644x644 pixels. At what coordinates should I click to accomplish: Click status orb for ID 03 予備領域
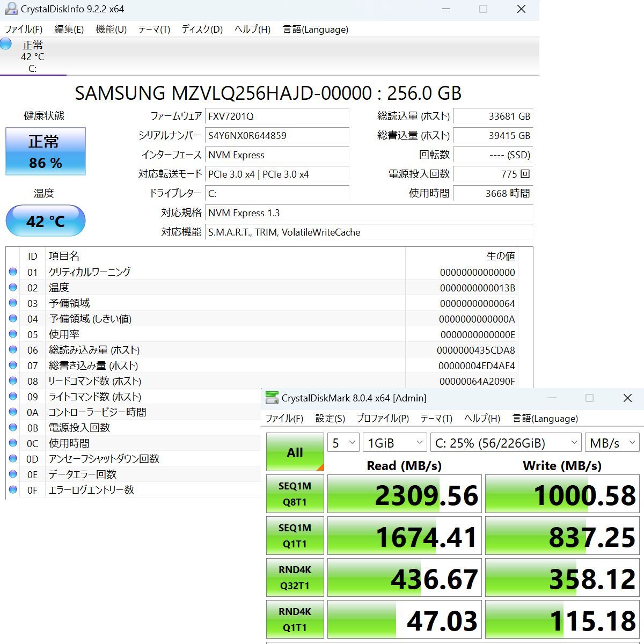point(13,303)
